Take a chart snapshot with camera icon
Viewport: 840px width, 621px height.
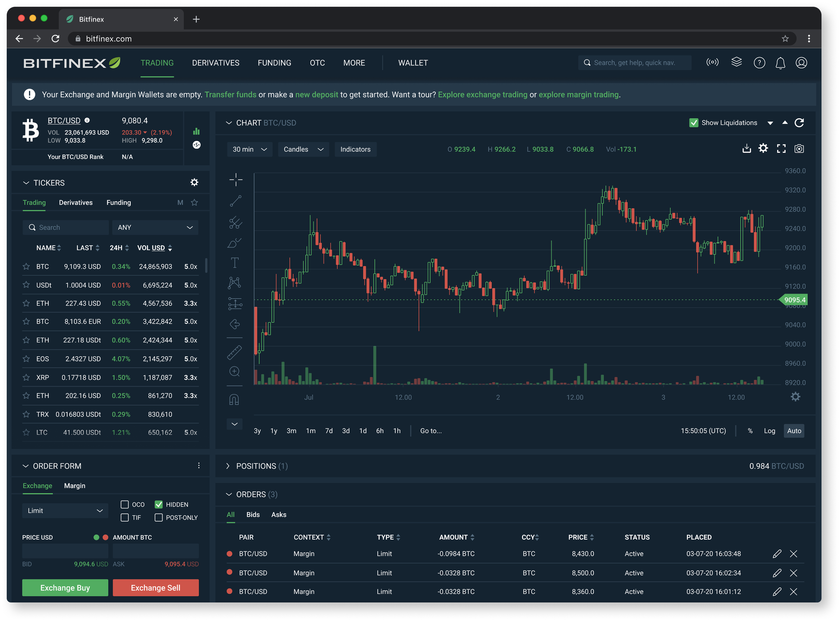(x=799, y=149)
